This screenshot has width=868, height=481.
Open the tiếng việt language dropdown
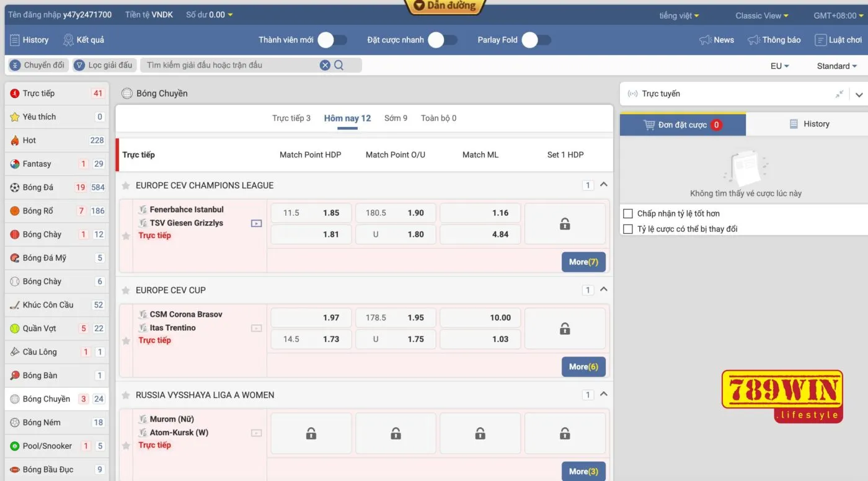[679, 15]
